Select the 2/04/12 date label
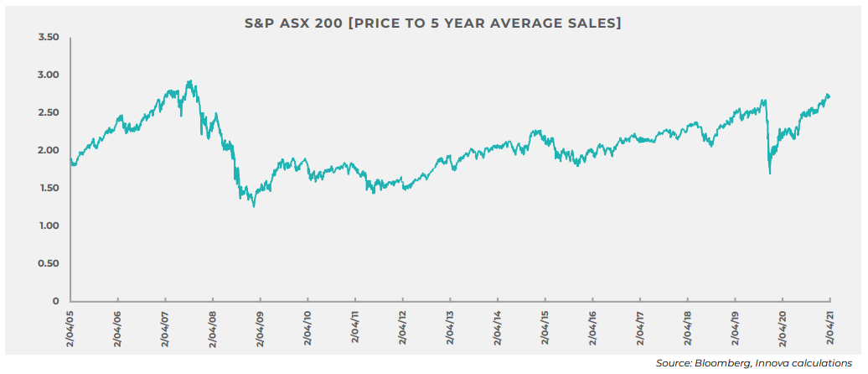 (402, 326)
